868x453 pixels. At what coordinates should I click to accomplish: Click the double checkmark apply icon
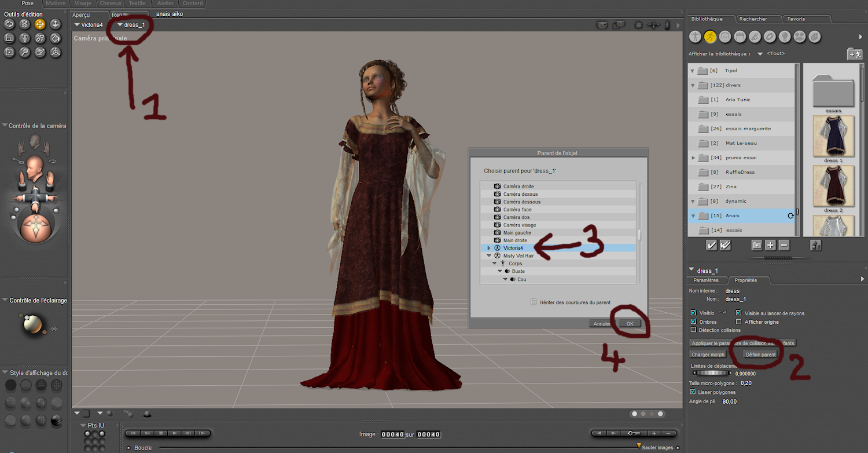pyautogui.click(x=726, y=245)
